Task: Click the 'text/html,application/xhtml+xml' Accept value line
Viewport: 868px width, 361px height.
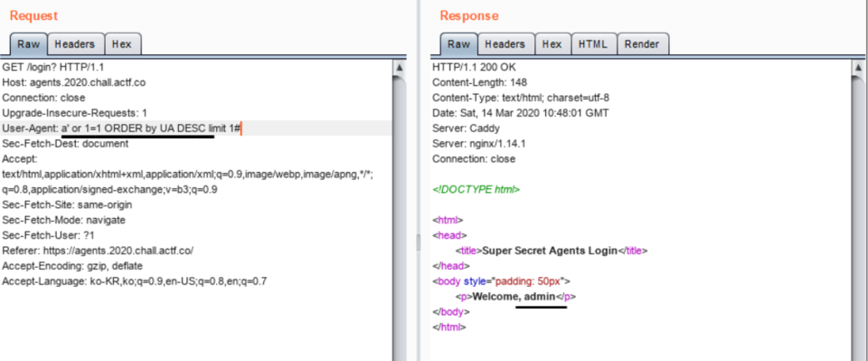Action: pos(188,175)
